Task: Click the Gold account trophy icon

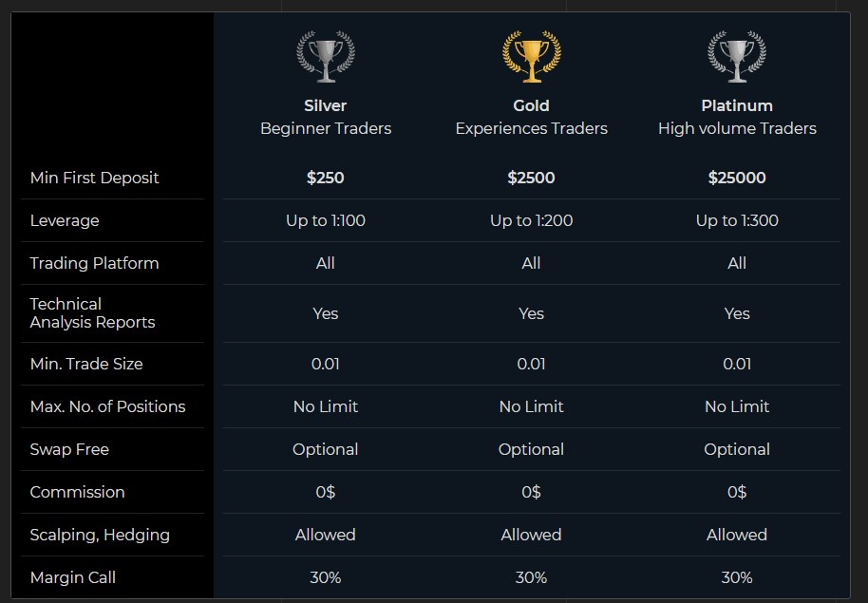Action: pyautogui.click(x=532, y=56)
